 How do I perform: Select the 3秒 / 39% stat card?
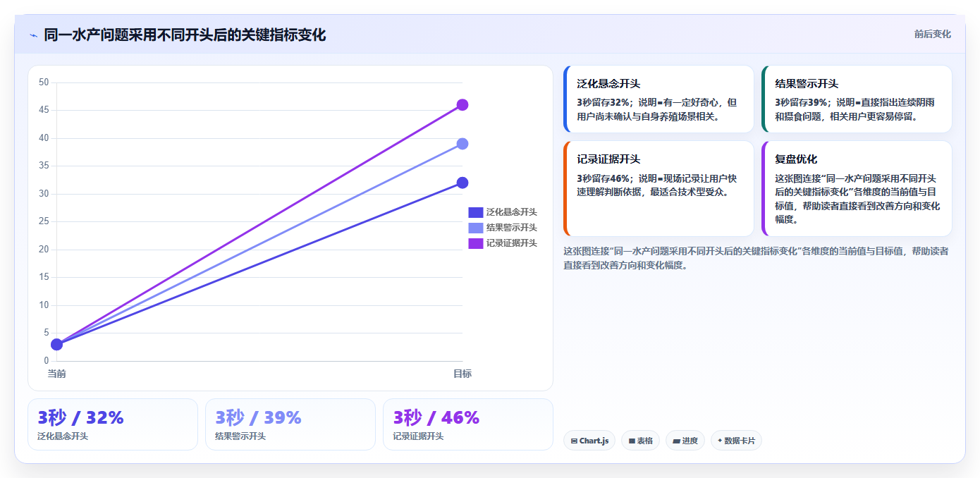pos(290,424)
